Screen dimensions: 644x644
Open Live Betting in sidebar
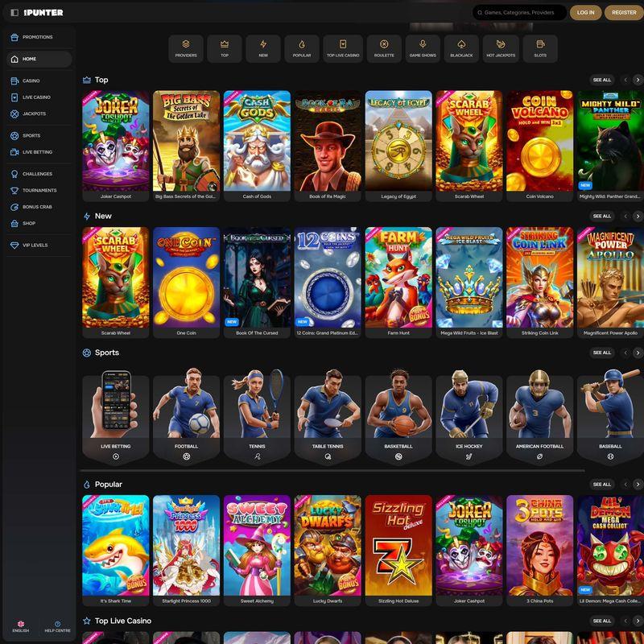(x=38, y=152)
